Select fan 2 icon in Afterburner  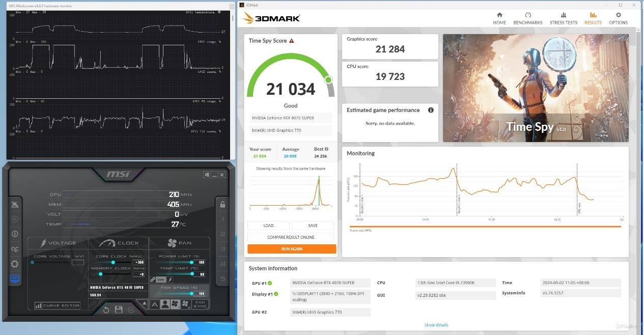point(185,304)
